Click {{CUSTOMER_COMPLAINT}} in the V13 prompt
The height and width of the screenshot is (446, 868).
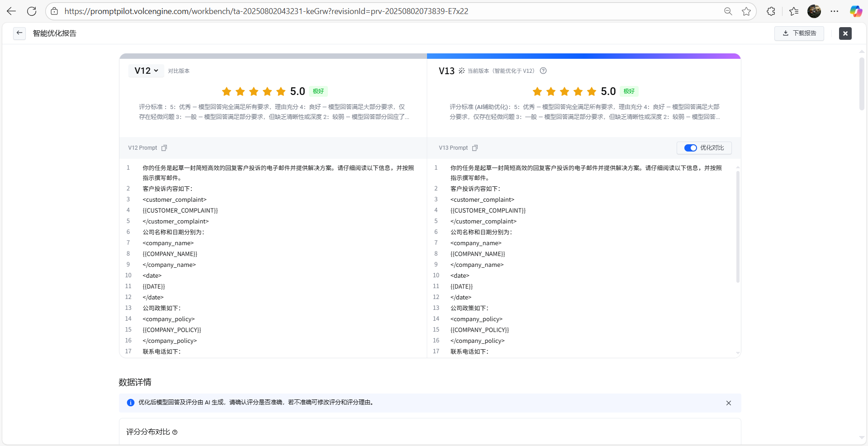click(x=488, y=210)
